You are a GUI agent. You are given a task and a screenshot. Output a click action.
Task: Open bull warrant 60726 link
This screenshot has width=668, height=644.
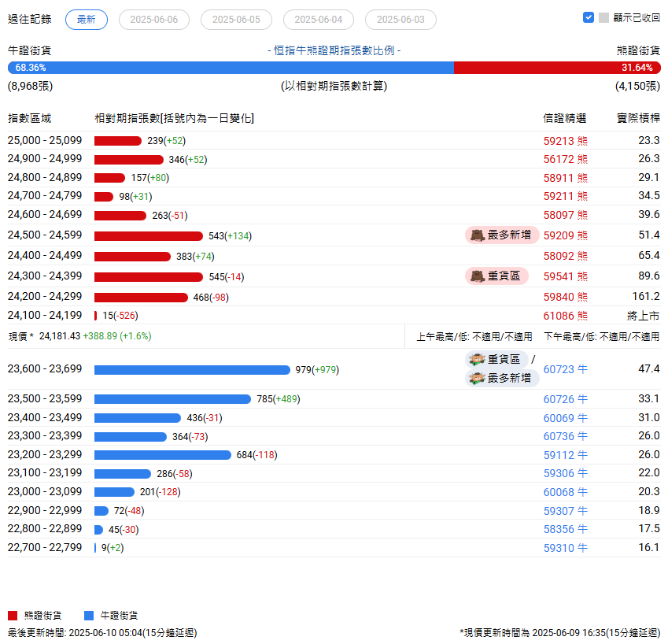tap(566, 399)
